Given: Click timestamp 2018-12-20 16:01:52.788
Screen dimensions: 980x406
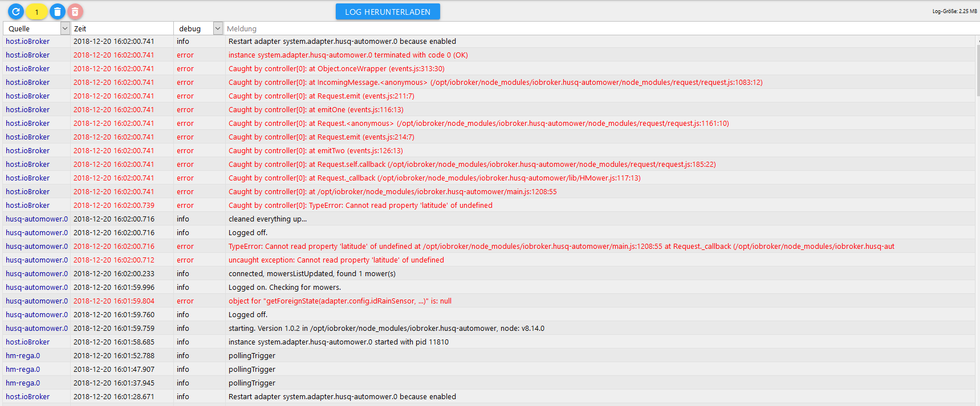Looking at the screenshot, I should click(114, 356).
